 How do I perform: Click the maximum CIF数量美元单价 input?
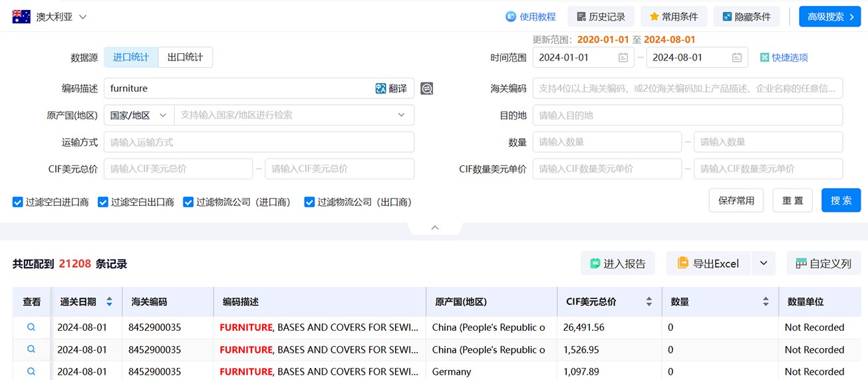tap(768, 169)
